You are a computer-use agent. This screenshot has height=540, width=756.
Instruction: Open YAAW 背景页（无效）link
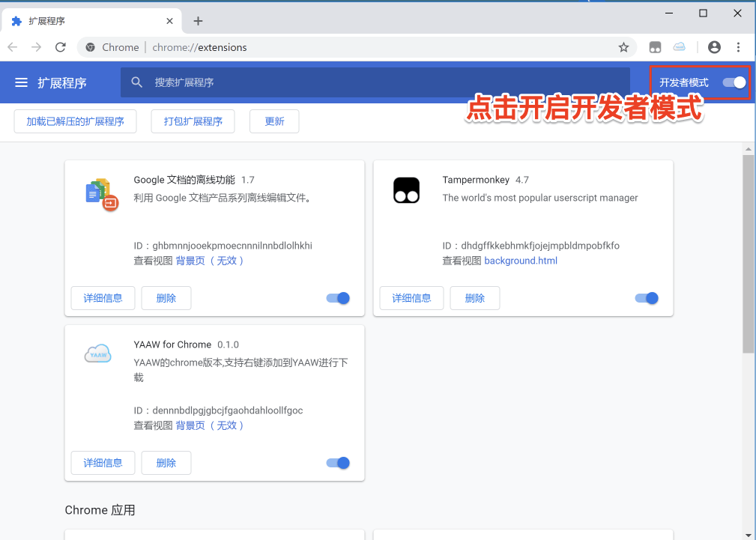[210, 425]
